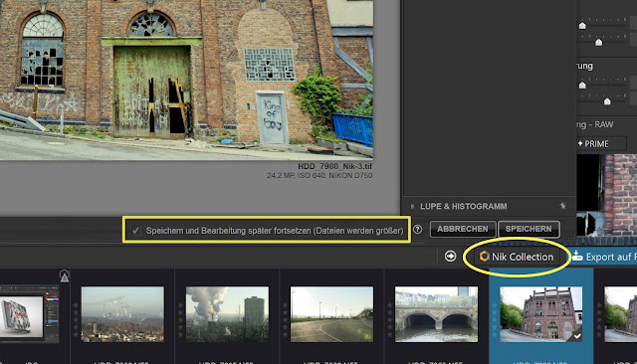Set star rating on curved road thumbnail
The height and width of the screenshot is (364, 637).
(x=285, y=320)
